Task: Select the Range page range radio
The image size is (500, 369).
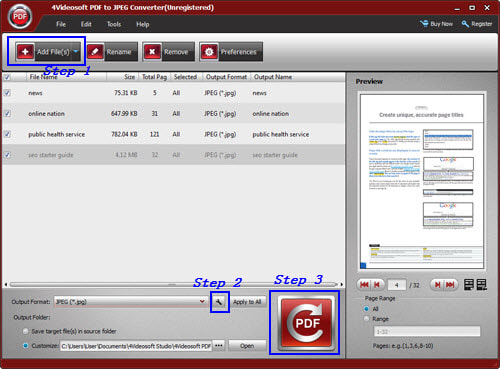Action: 367,319
